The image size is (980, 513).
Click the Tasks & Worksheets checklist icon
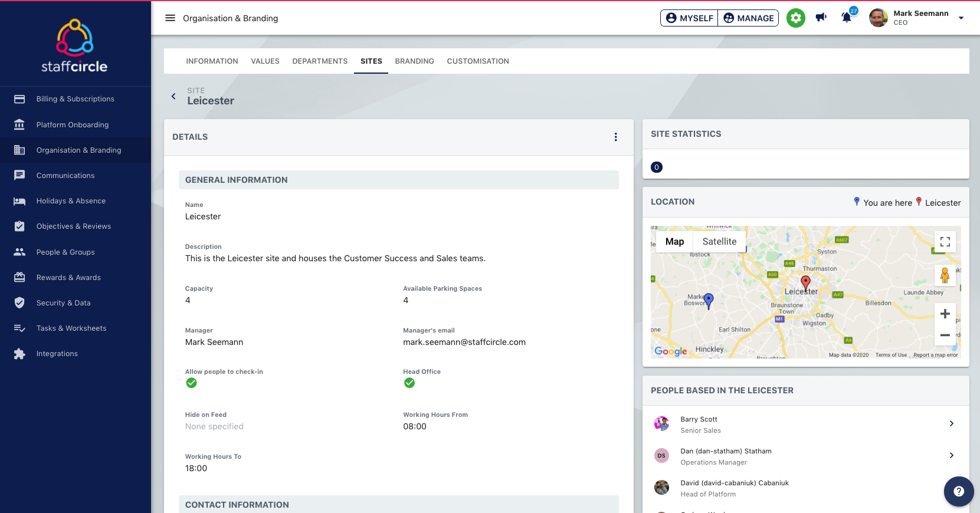(19, 328)
